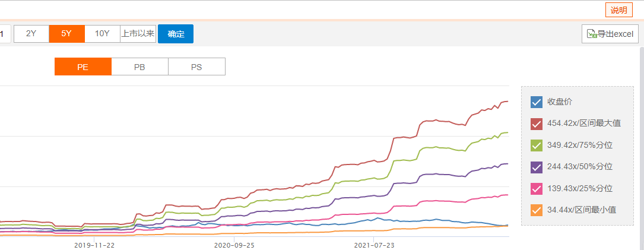Hide the 349.42x/75%分位 line

(x=537, y=145)
